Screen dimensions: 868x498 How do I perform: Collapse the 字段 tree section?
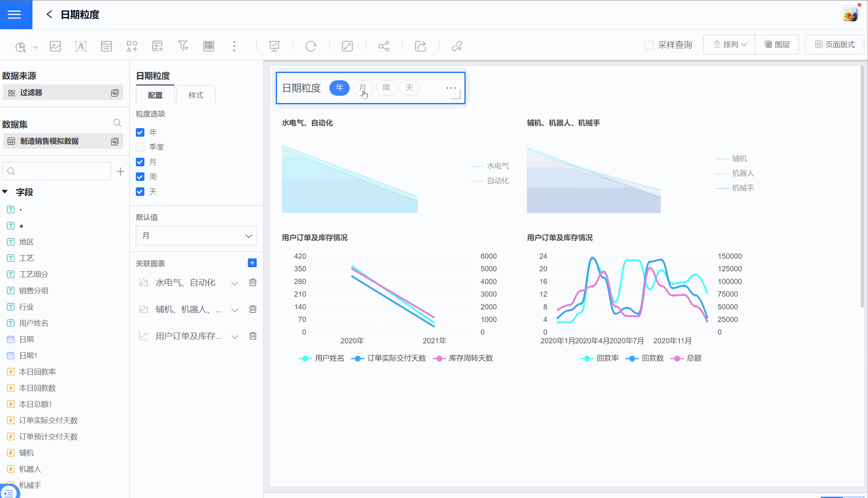click(x=5, y=192)
